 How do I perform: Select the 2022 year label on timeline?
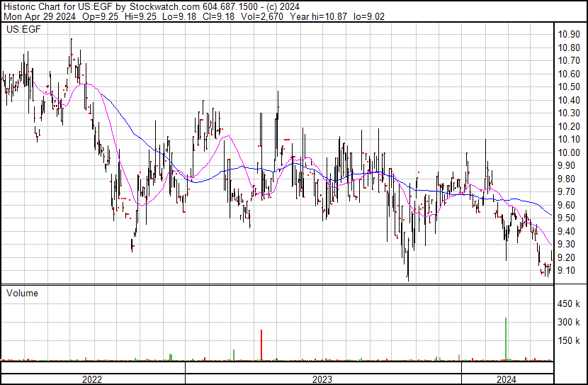coord(92,379)
